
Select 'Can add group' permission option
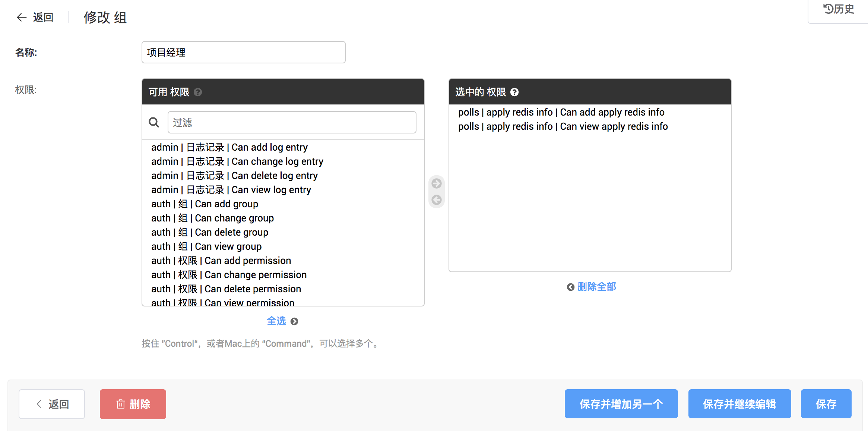(x=205, y=204)
